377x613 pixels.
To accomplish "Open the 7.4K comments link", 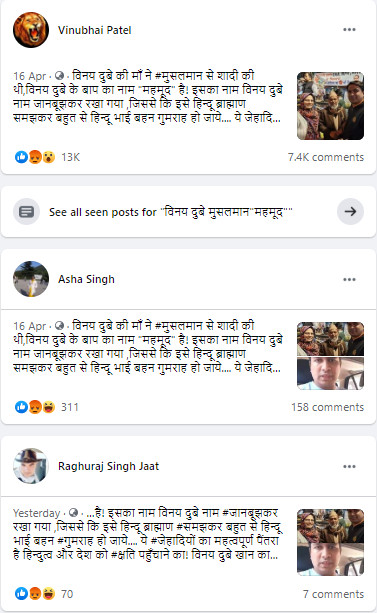I will coord(326,157).
